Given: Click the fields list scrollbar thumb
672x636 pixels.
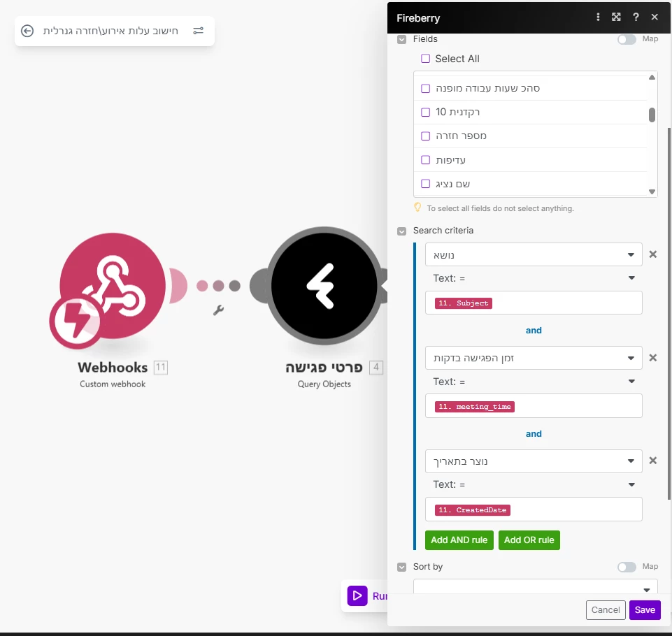Looking at the screenshot, I should [x=652, y=115].
